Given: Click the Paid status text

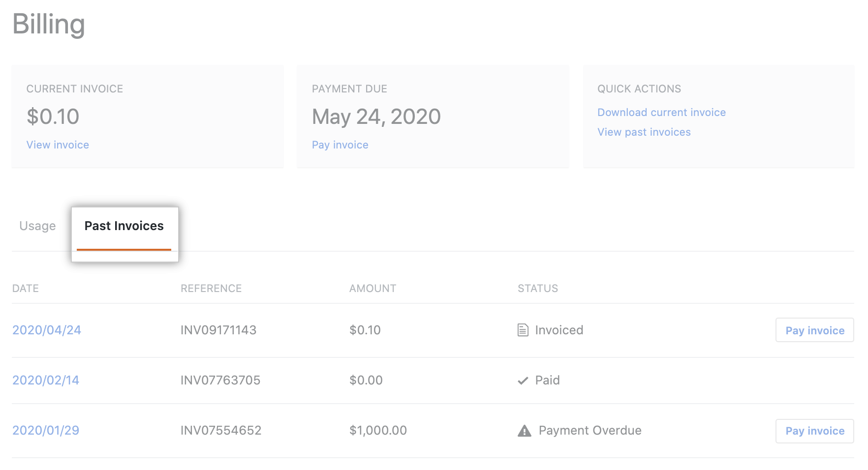Looking at the screenshot, I should pyautogui.click(x=547, y=381).
